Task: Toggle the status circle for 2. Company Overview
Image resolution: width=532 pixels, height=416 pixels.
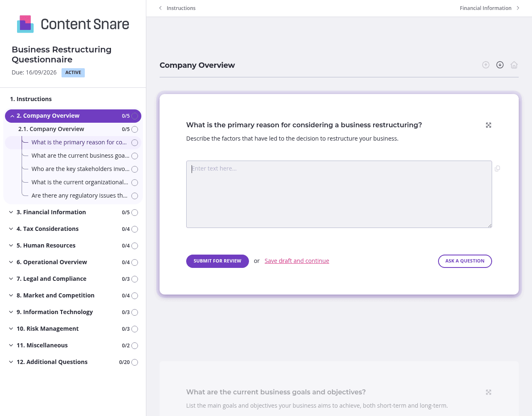Action: [135, 116]
